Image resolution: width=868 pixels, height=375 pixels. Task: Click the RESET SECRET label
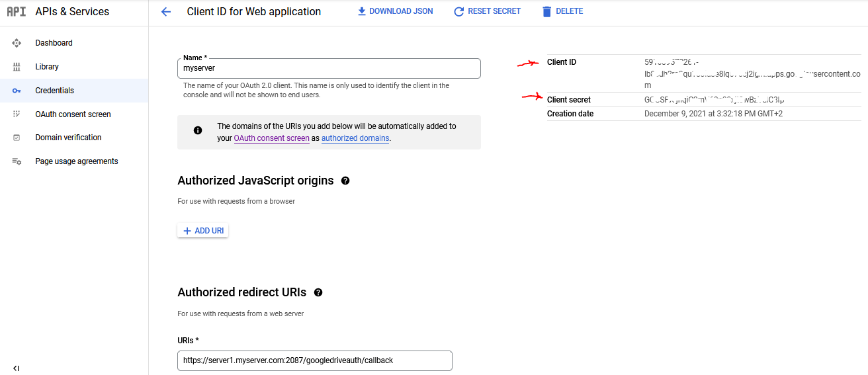click(494, 11)
